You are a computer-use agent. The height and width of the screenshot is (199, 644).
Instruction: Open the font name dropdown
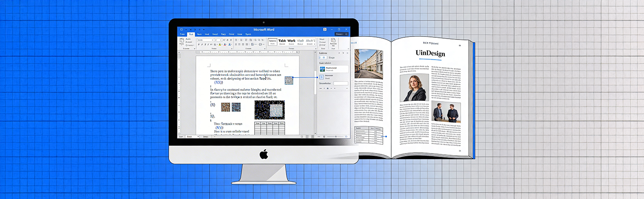click(205, 40)
